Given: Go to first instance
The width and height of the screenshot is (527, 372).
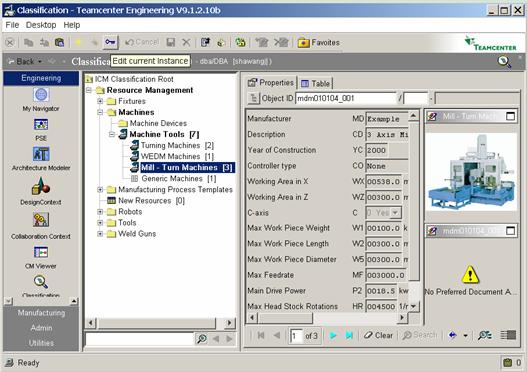Looking at the screenshot, I should [261, 335].
